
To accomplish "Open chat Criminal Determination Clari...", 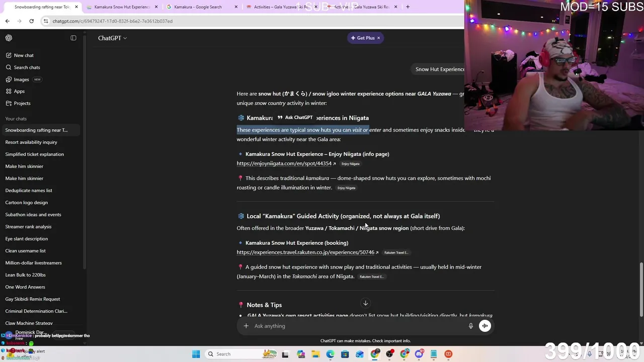I will tap(41, 311).
